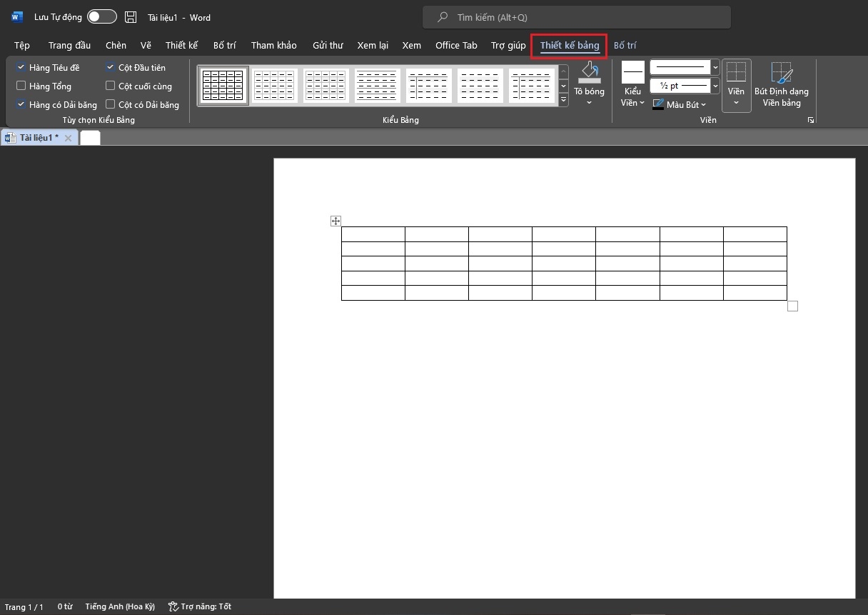
Task: Click the save disk icon in title bar
Action: [131, 17]
